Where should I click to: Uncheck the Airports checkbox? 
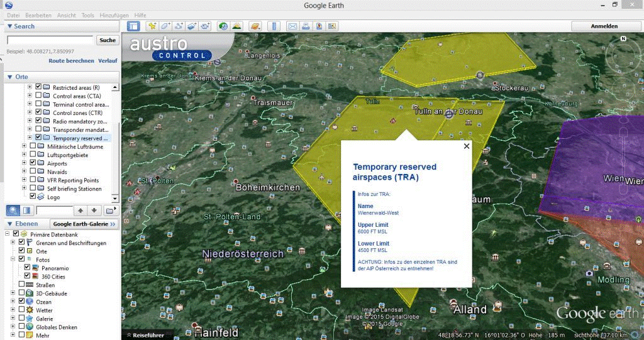[33, 163]
